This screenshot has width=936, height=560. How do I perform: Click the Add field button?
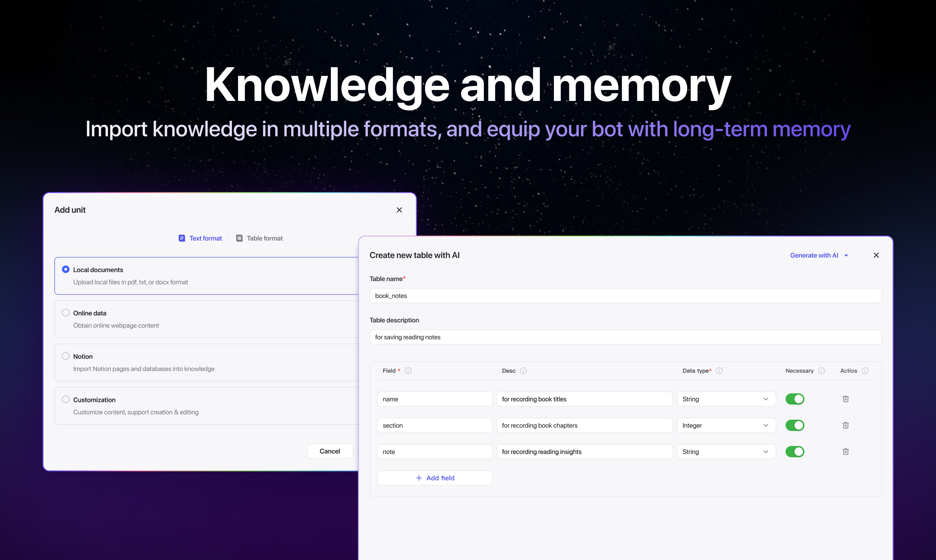[x=434, y=478]
